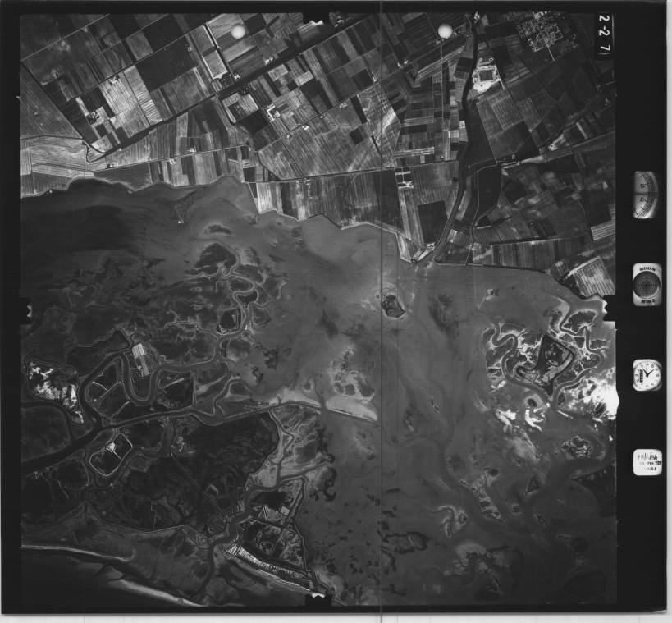Click the bright white marsh patch at right edge
Screen dimensions: 672x623
pyautogui.click(x=605, y=398)
